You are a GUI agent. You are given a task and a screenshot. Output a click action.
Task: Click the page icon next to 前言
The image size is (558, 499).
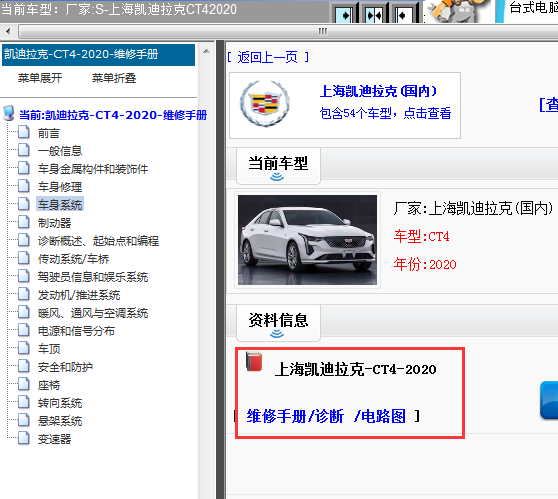coord(24,132)
